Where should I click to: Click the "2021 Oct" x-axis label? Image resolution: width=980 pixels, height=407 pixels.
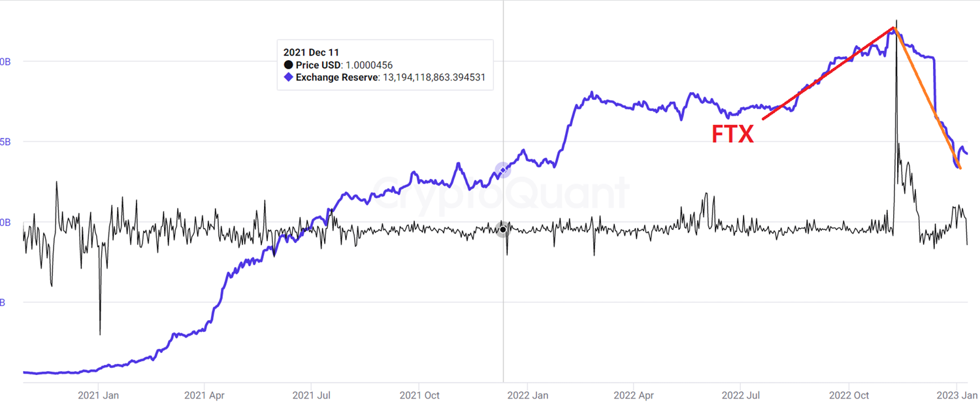tap(419, 395)
